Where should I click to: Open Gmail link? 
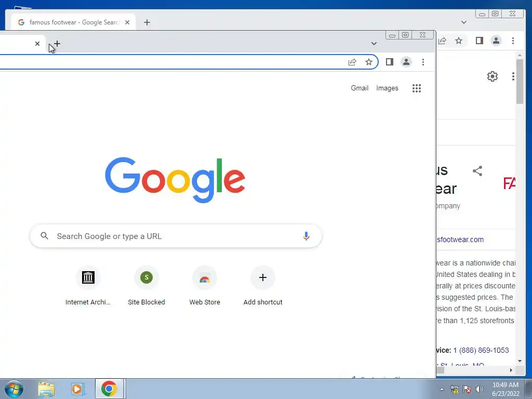[360, 88]
